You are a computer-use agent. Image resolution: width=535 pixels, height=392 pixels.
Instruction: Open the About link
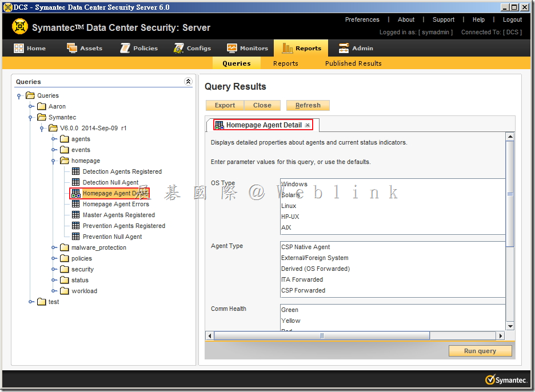(x=406, y=19)
